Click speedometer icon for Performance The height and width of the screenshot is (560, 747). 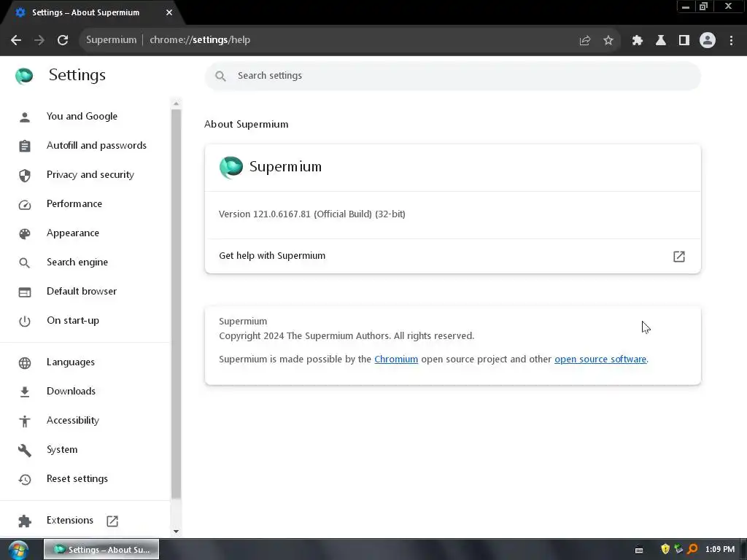tap(25, 204)
